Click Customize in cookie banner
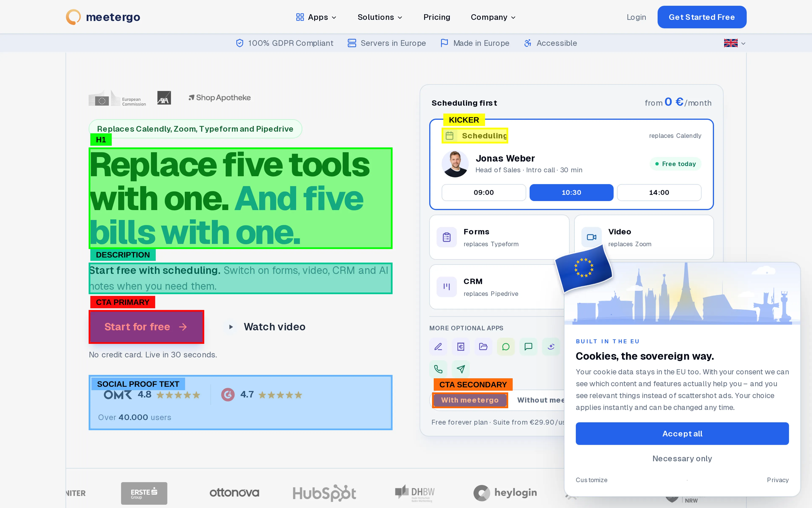The width and height of the screenshot is (812, 508). [591, 480]
